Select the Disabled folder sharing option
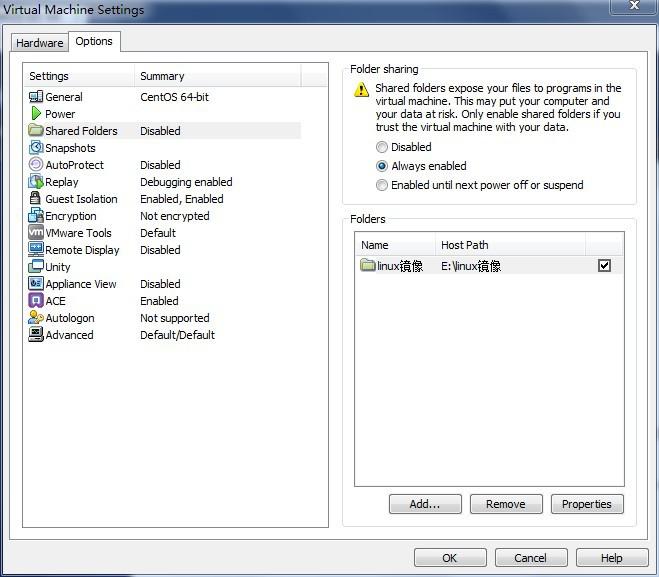 pos(382,147)
